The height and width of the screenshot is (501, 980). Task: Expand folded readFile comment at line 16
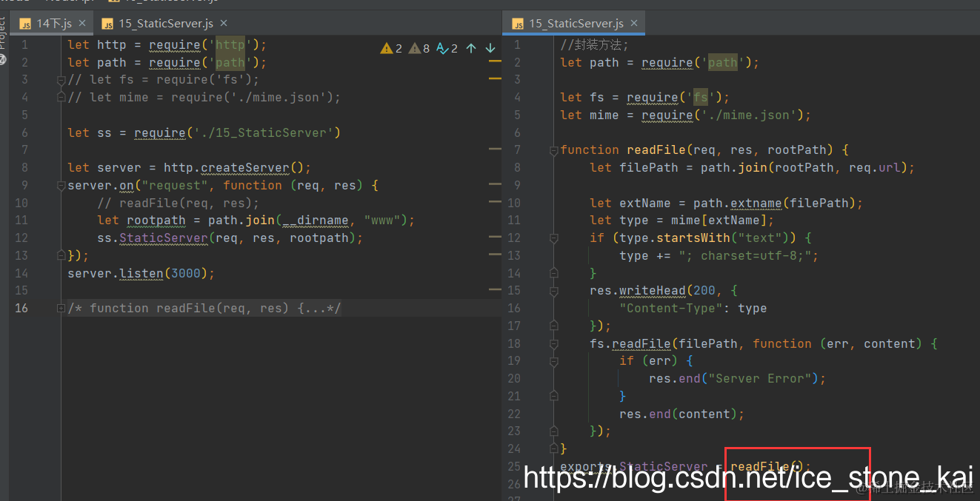pyautogui.click(x=61, y=308)
